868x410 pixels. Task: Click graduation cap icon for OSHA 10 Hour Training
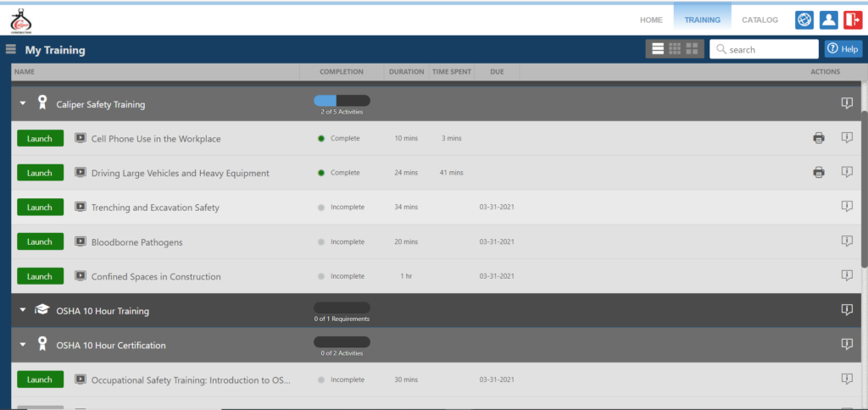(42, 310)
